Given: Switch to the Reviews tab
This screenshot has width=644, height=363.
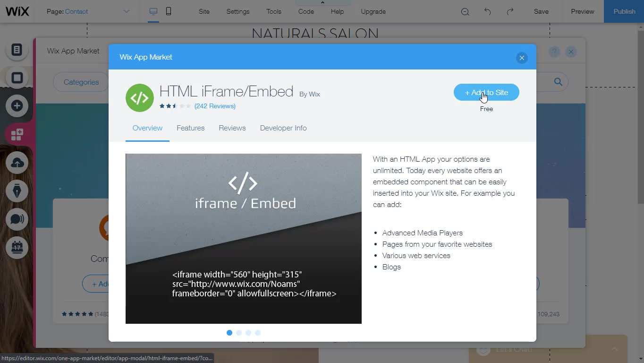Looking at the screenshot, I should click(232, 128).
